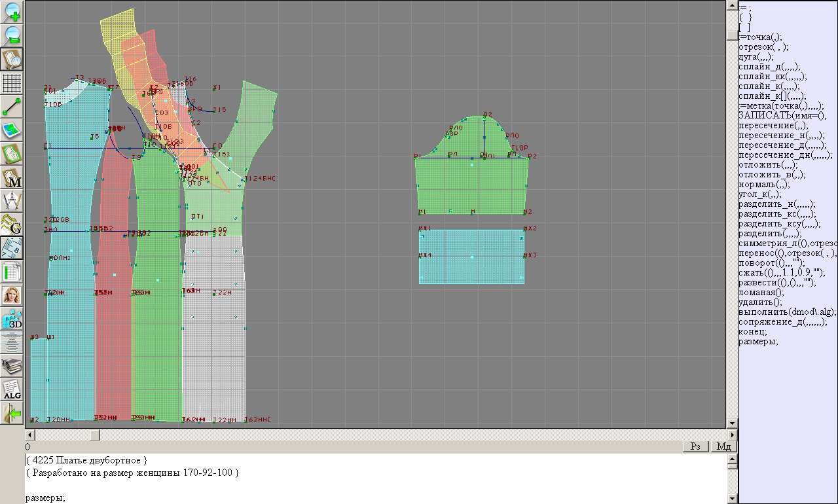
Task: Toggle the grid display icon
Action: click(x=12, y=82)
